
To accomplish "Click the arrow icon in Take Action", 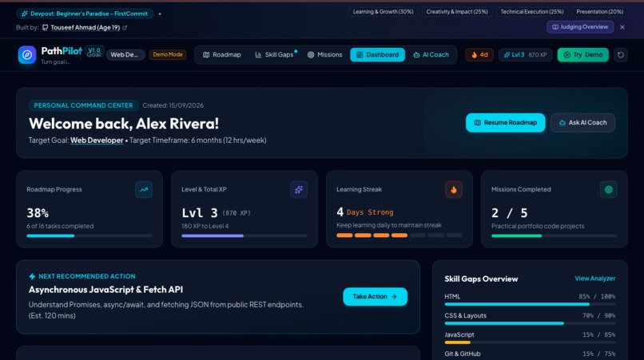I will tap(394, 296).
